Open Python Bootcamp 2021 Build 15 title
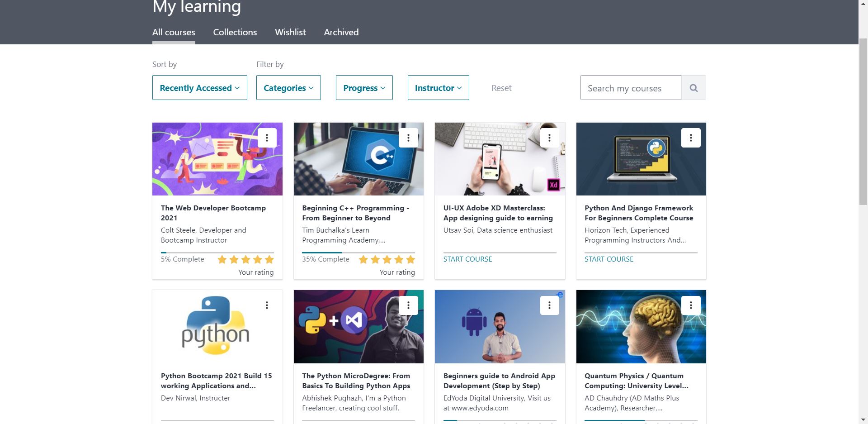The width and height of the screenshot is (868, 424). pyautogui.click(x=217, y=381)
